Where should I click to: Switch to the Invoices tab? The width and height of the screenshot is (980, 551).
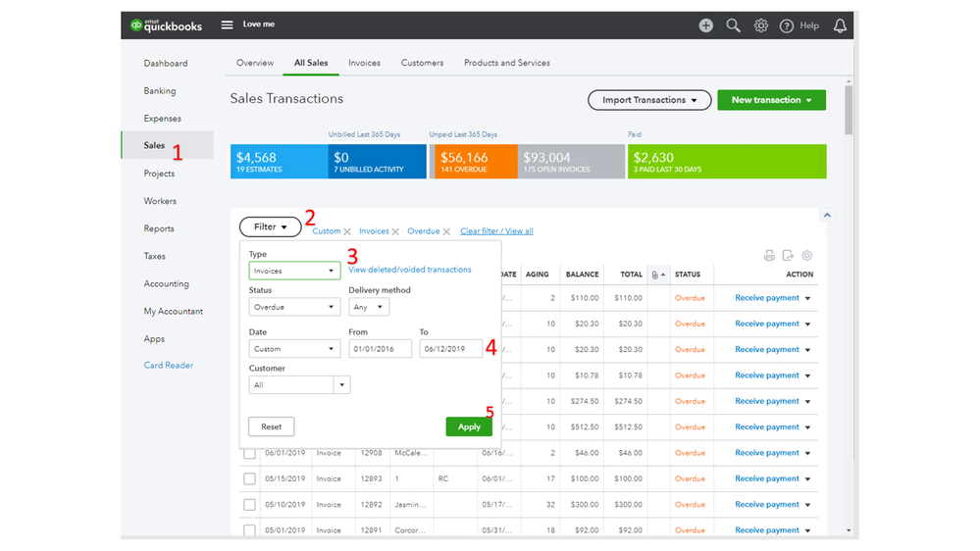coord(364,63)
